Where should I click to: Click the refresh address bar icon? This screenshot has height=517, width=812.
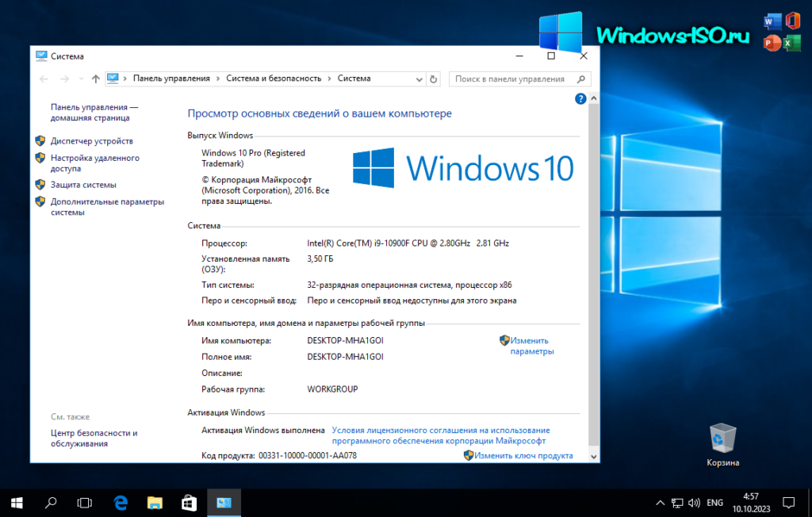(x=434, y=79)
